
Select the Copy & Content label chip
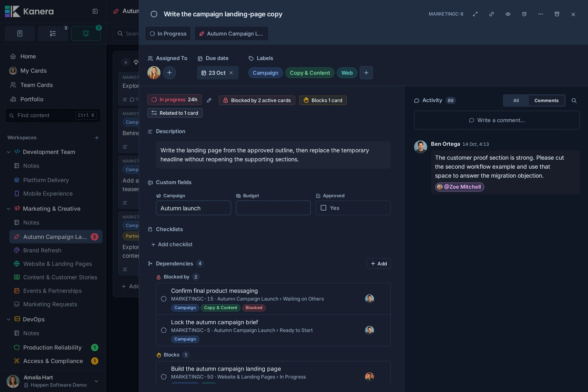point(310,73)
